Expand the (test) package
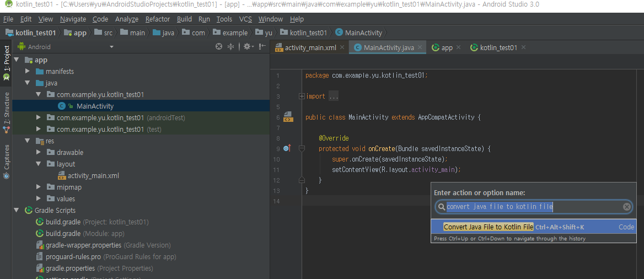Screen dimensions: 644x279 tap(39, 129)
